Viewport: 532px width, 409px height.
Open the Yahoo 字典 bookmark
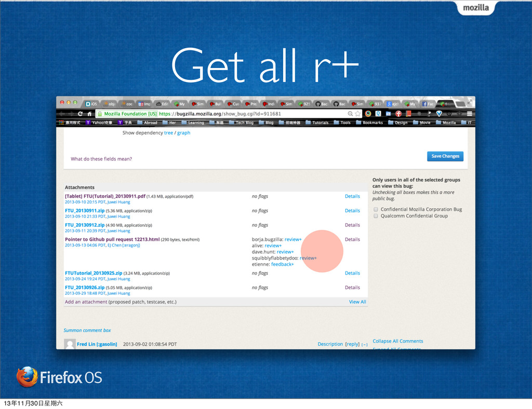coord(125,122)
